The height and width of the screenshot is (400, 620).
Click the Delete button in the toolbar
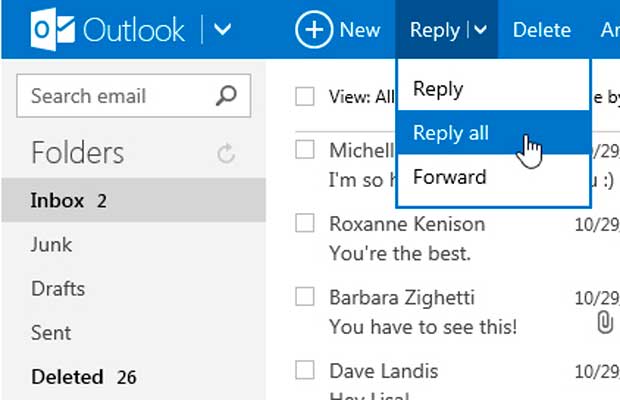click(542, 30)
